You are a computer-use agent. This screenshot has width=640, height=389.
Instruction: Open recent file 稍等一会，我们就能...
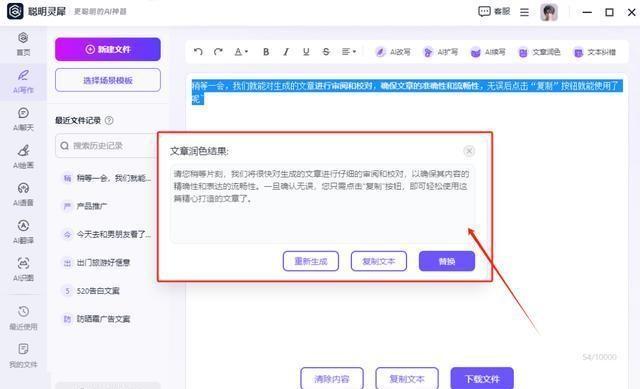(x=107, y=178)
